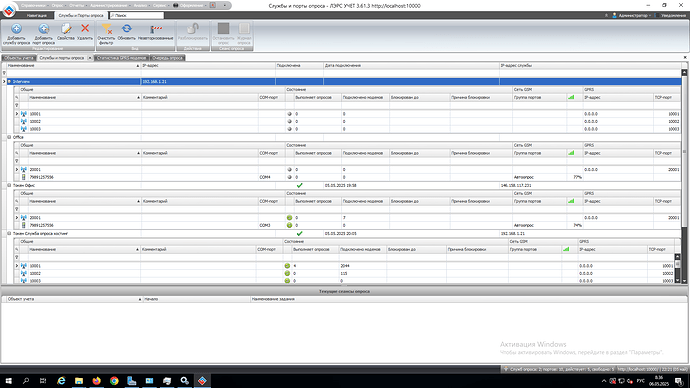
Task: Collapse the Токен Офис service group
Action: (9, 185)
